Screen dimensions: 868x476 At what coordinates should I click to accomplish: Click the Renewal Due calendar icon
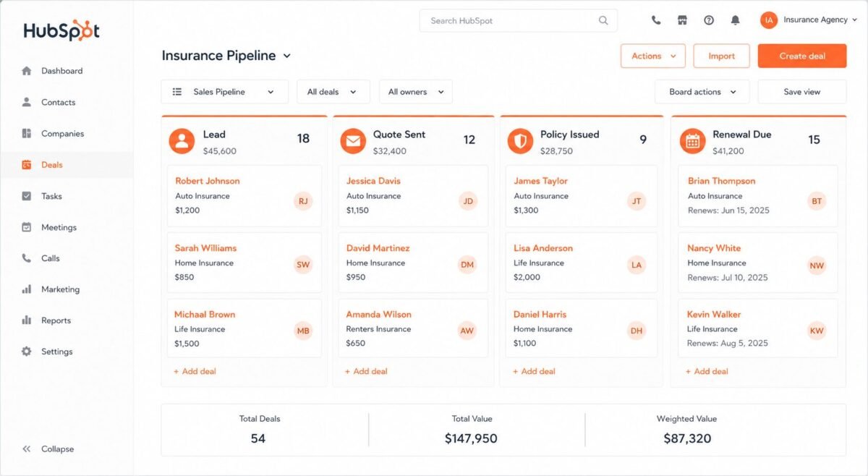pyautogui.click(x=692, y=141)
